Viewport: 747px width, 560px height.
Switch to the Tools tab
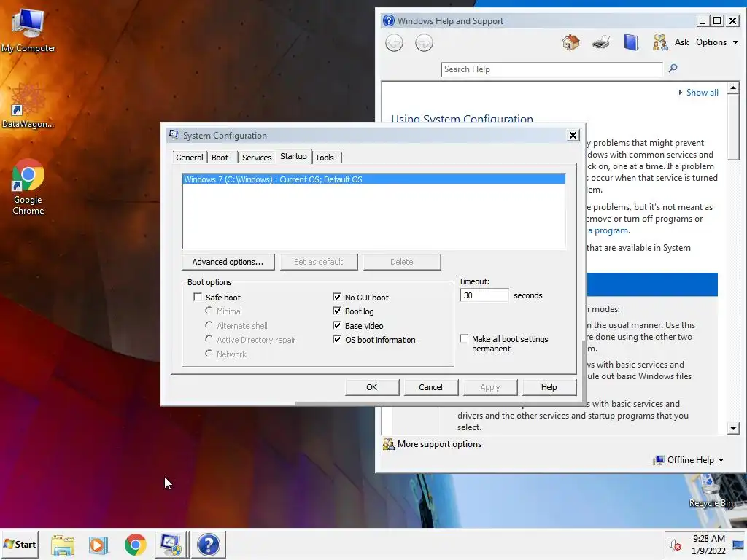tap(325, 157)
